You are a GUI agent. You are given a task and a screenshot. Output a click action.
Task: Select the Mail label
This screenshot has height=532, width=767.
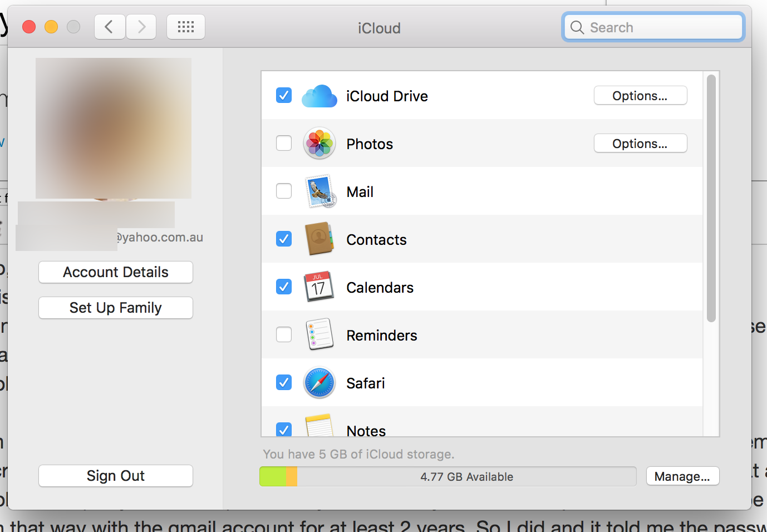click(360, 192)
